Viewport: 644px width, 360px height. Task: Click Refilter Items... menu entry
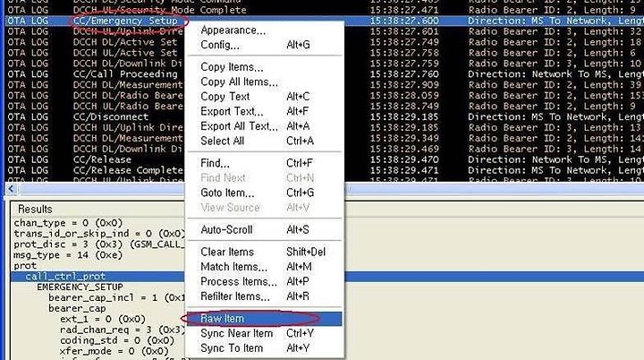[x=235, y=296]
